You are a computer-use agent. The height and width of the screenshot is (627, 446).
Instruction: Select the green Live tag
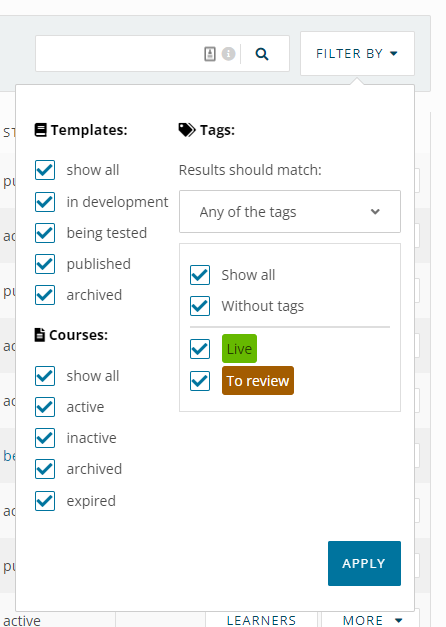239,349
